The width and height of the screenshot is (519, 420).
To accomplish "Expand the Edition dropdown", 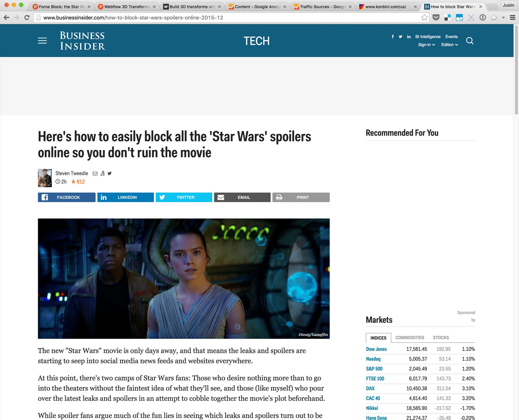I will pos(449,45).
